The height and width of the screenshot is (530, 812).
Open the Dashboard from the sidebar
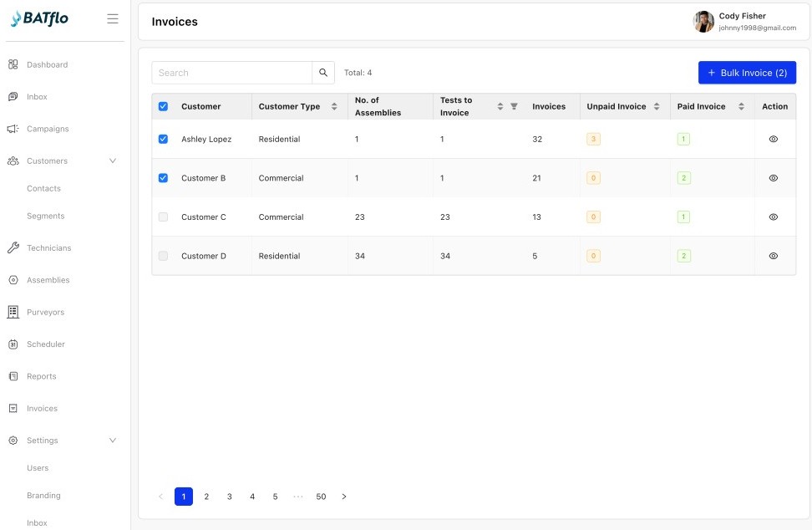(x=46, y=64)
